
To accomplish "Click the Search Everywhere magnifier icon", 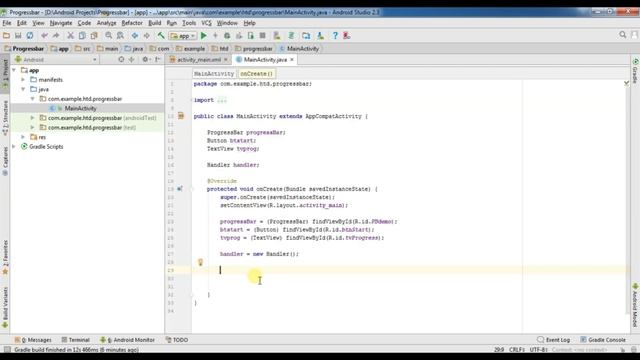I will 622,35.
